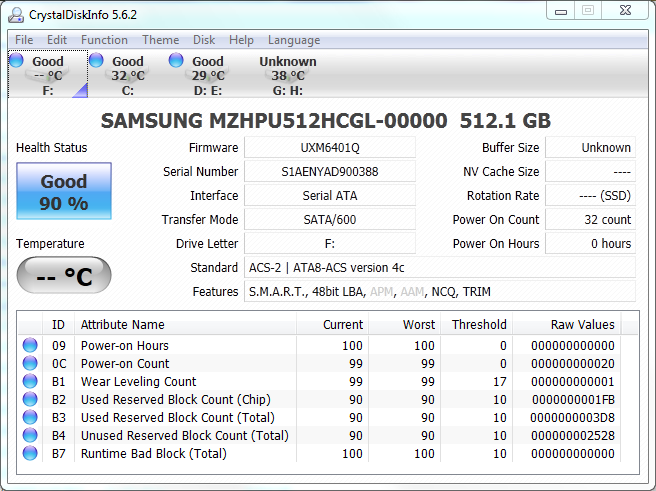Click the CrystalDiskInfo app icon in title bar

(16, 14)
